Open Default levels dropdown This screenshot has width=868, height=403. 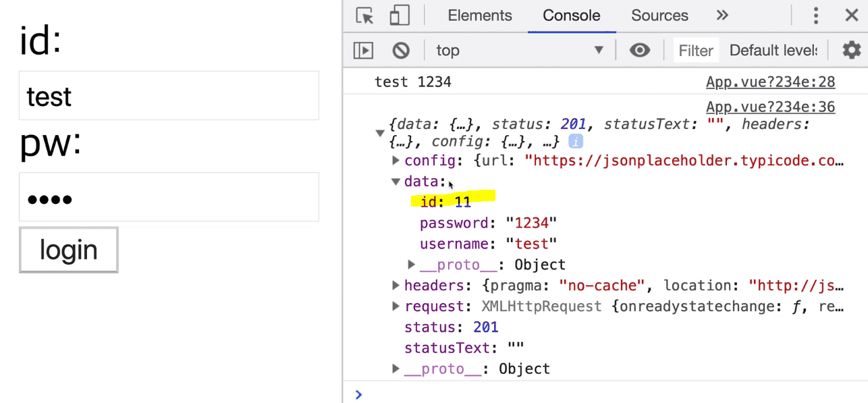[x=774, y=50]
